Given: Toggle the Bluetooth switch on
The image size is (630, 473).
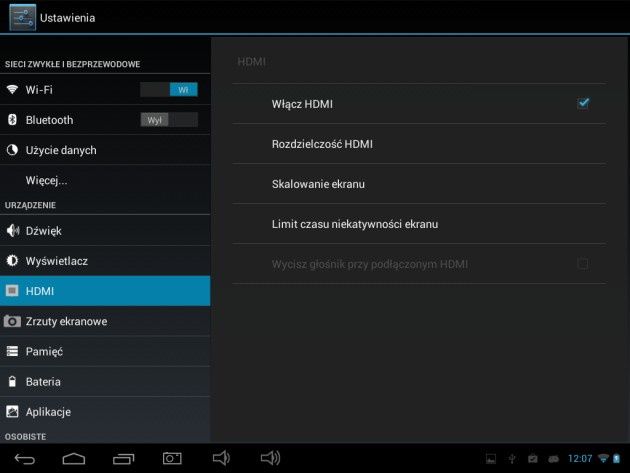Looking at the screenshot, I should coord(169,119).
